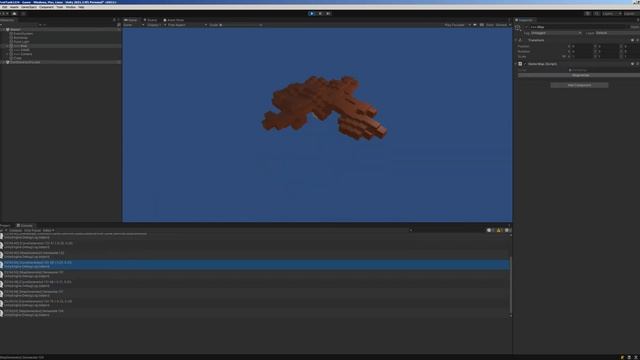
Task: Start Play mode with the Play button
Action: pyautogui.click(x=311, y=13)
